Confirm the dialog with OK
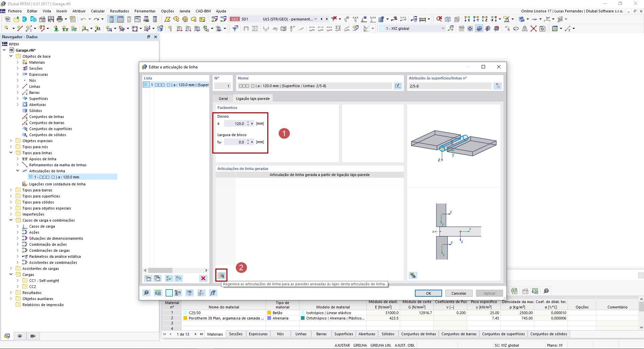644x349 pixels. pyautogui.click(x=428, y=293)
